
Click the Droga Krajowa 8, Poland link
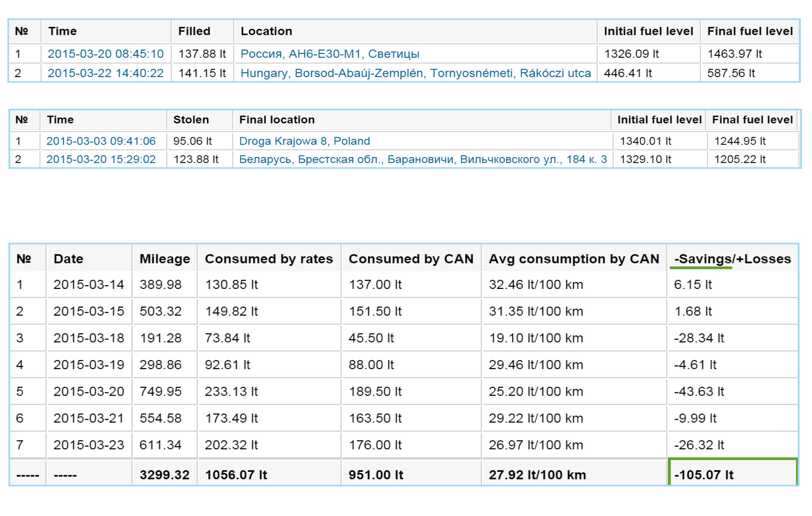click(304, 141)
